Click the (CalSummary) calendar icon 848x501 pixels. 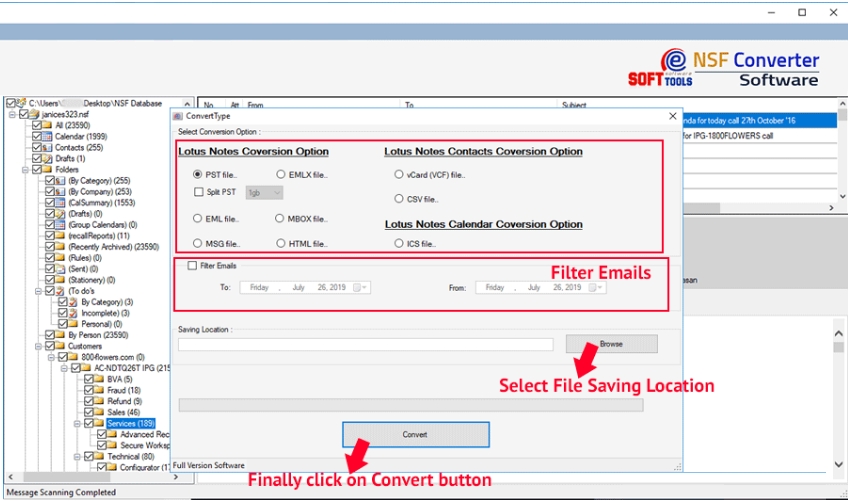61,202
